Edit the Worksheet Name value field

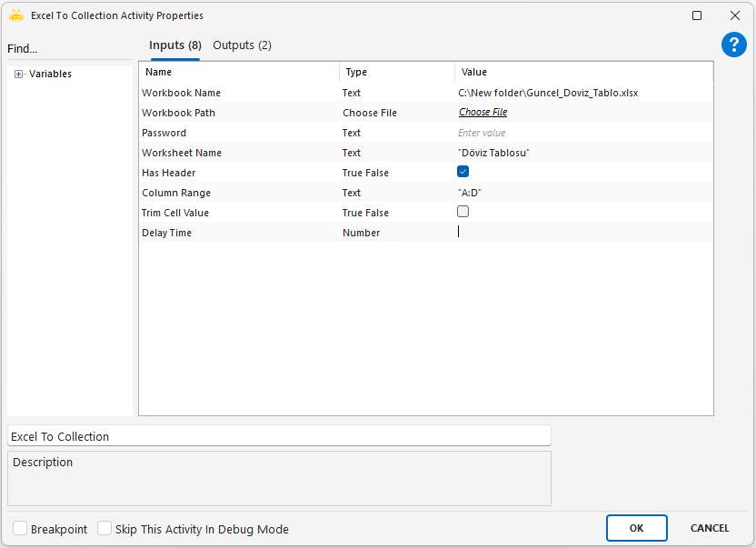pos(582,153)
